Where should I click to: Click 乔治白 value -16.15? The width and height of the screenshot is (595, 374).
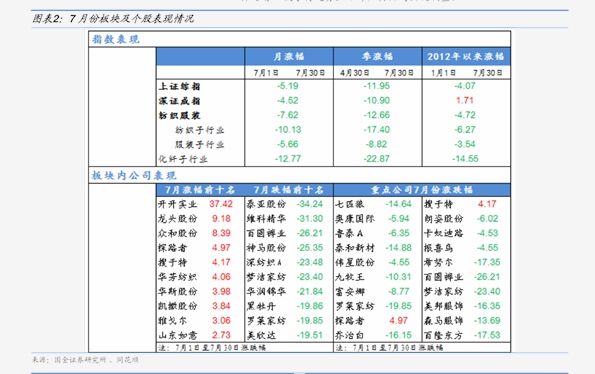398,335
